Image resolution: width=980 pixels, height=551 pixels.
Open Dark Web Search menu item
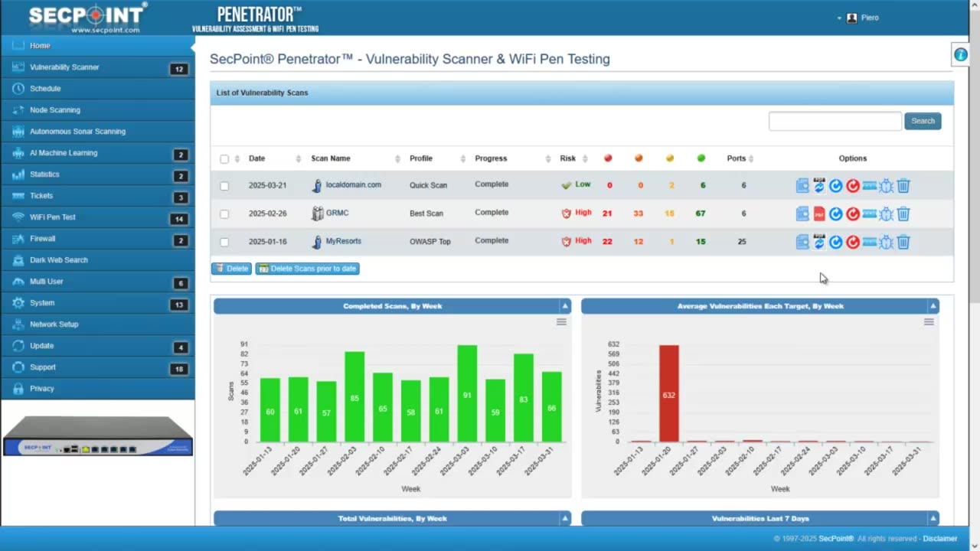coord(97,260)
